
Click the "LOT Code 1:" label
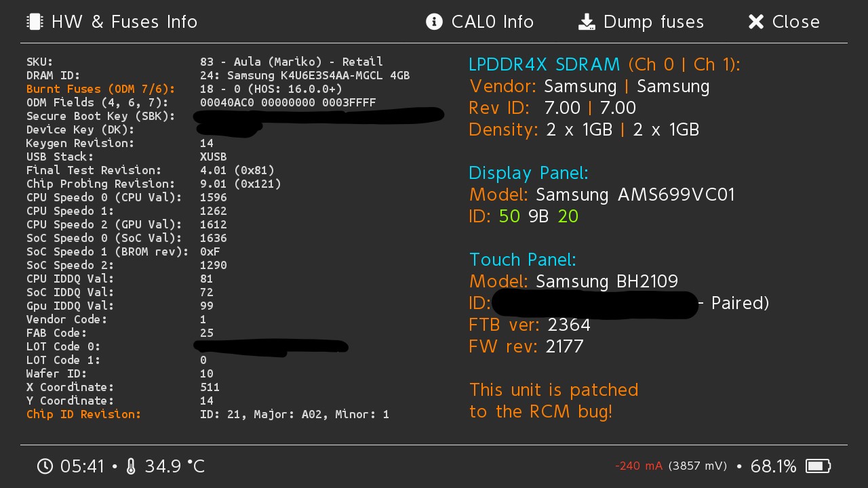64,360
